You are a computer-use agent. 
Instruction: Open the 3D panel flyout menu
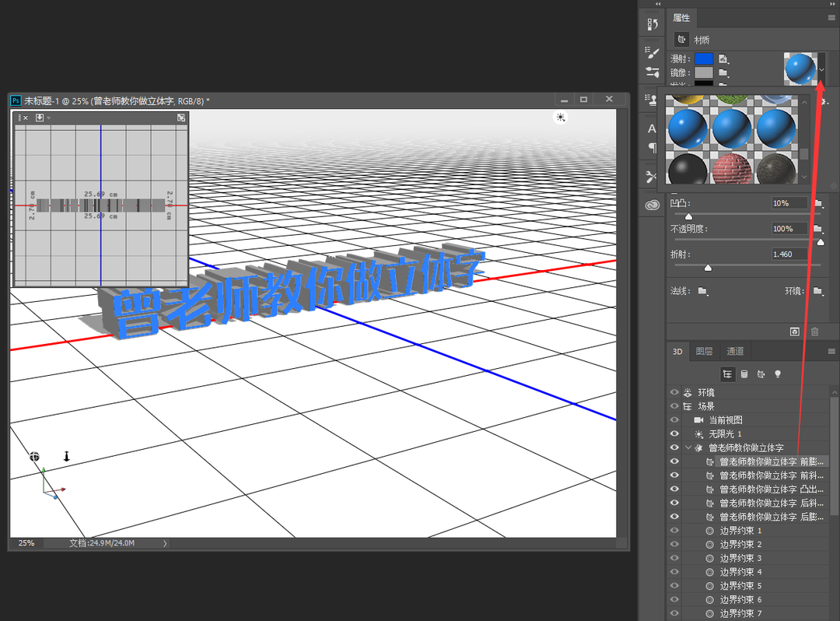click(831, 352)
